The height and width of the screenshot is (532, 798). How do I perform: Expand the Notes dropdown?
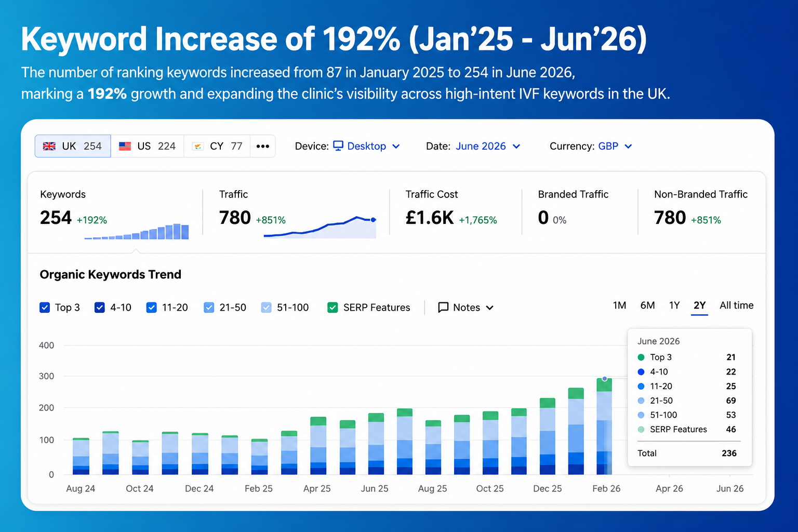pyautogui.click(x=466, y=308)
